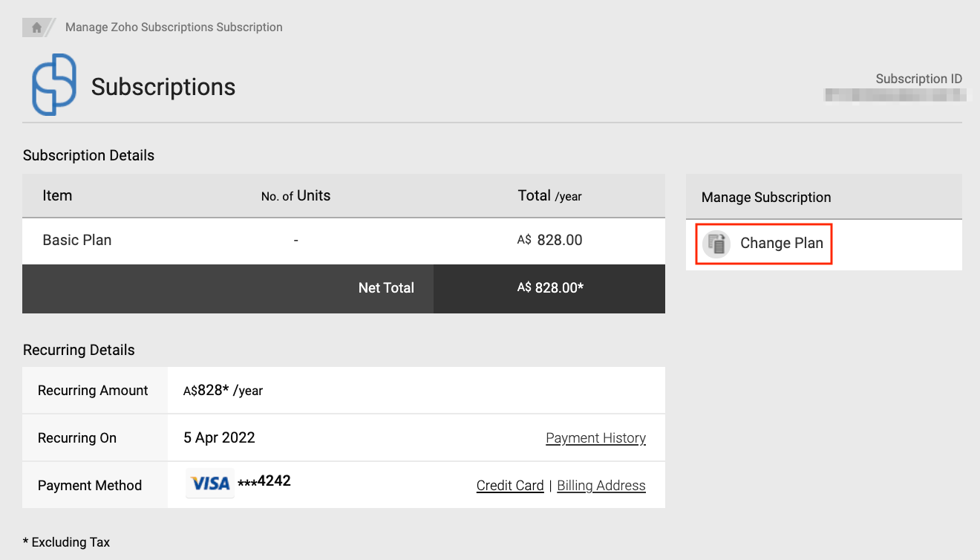Click the Zoho Subscriptions logo

[x=54, y=85]
